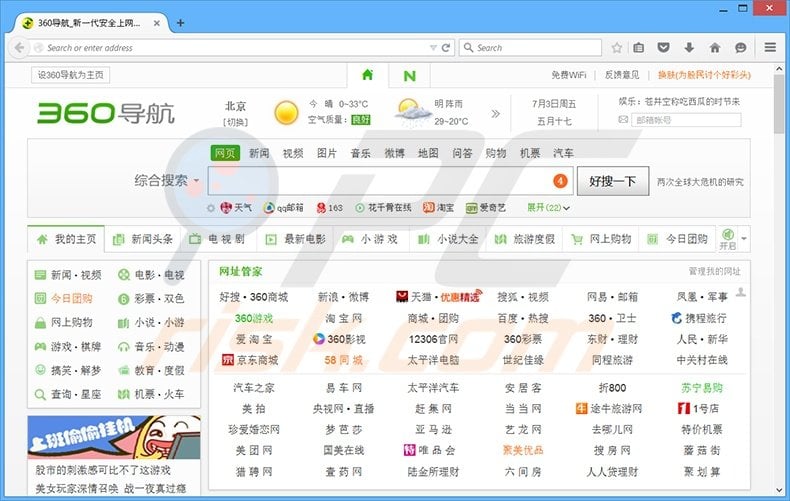This screenshot has height=501, width=790.
Task: Open the 京东商城 site link
Action: point(250,360)
